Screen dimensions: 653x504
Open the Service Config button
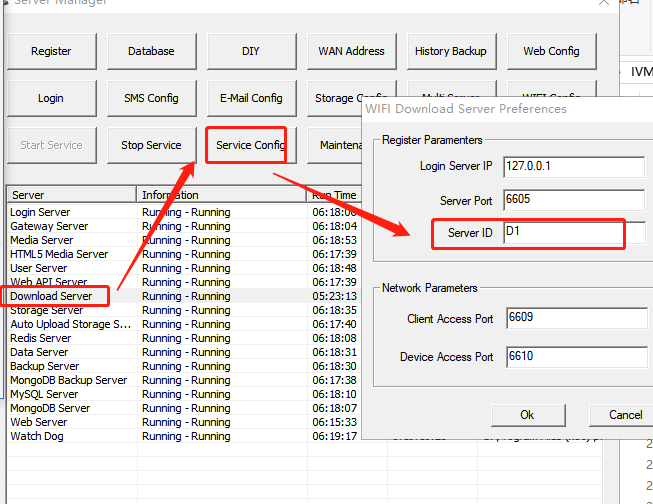tap(252, 145)
